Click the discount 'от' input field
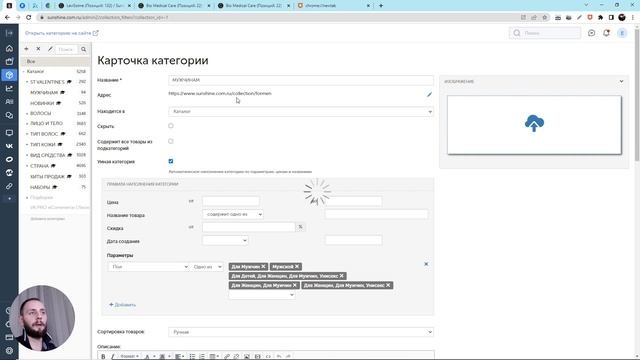 point(249,227)
